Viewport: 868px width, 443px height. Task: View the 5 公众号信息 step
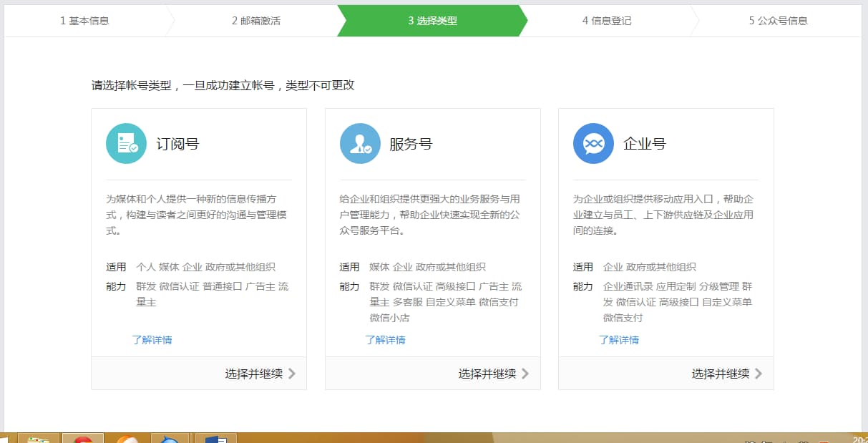pos(778,21)
